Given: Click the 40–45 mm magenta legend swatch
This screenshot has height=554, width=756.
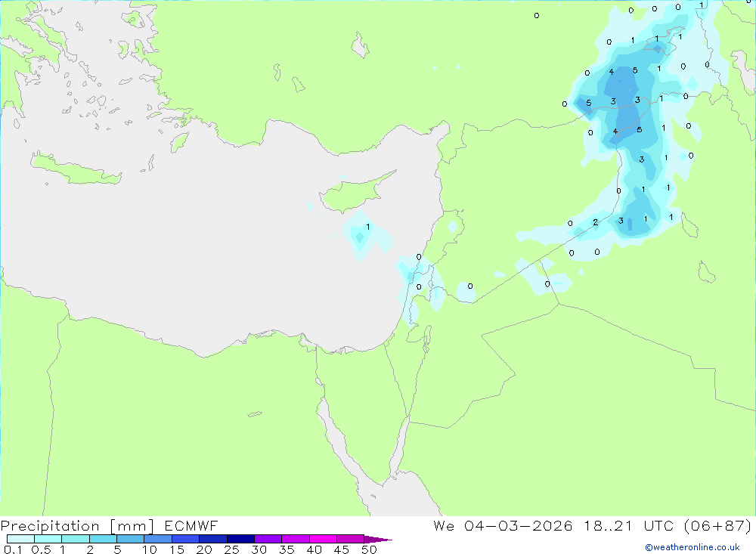Looking at the screenshot, I should 323,539.
